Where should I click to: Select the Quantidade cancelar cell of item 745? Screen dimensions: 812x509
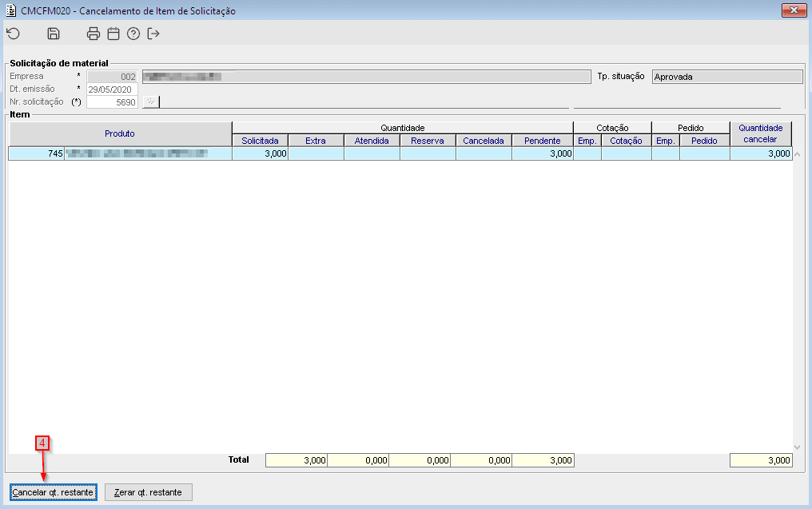[760, 154]
